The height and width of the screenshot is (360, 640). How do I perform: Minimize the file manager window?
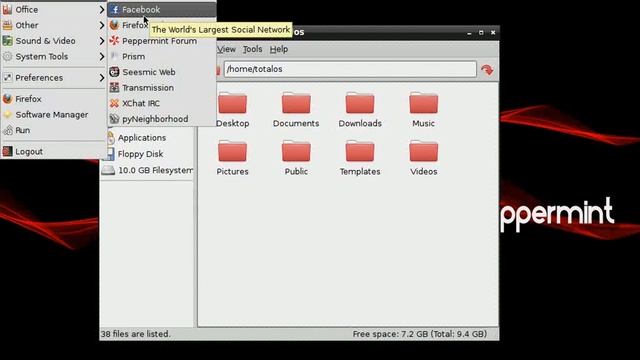coord(469,33)
